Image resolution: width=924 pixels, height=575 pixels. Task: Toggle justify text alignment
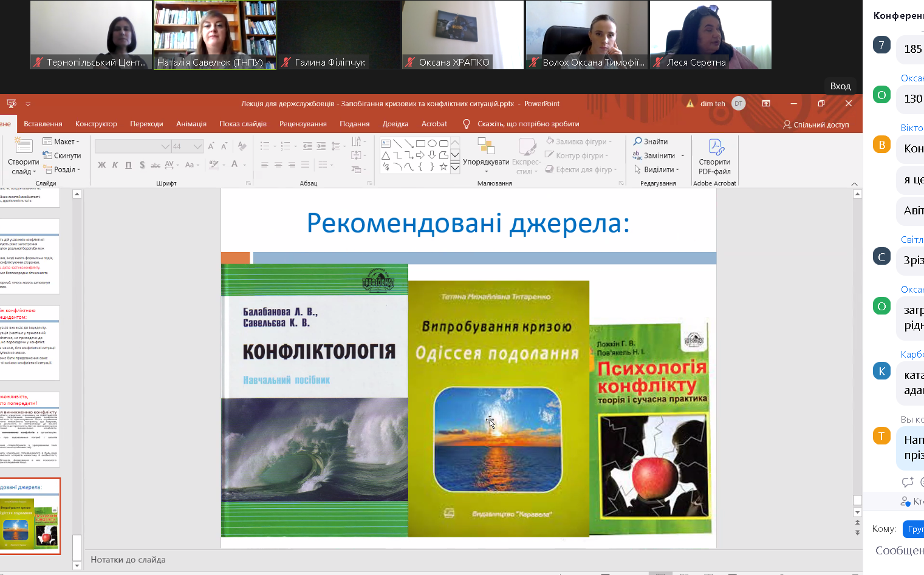(305, 165)
